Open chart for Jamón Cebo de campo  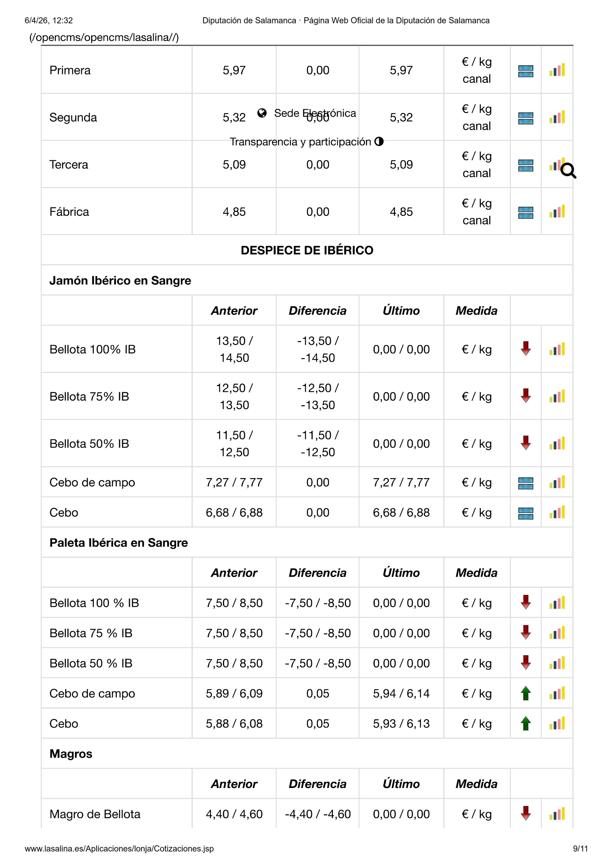point(557,482)
